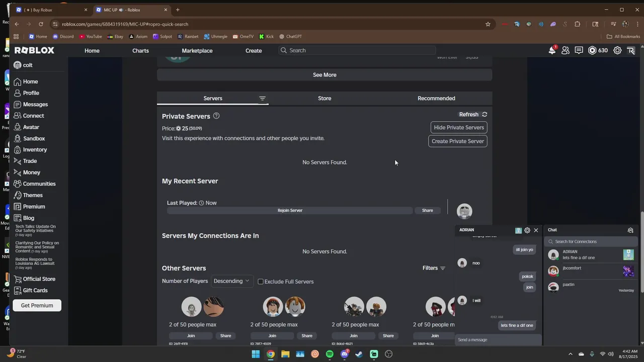Open Spotify from the taskbar

point(330,354)
